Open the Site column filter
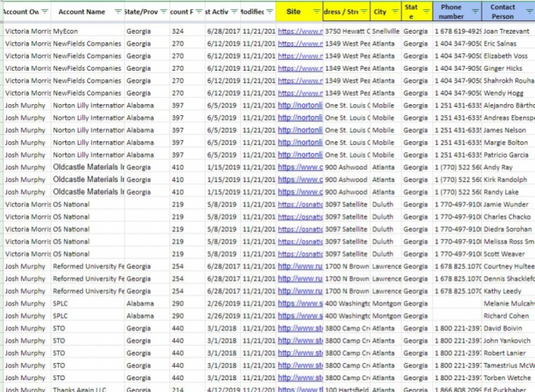 point(317,12)
